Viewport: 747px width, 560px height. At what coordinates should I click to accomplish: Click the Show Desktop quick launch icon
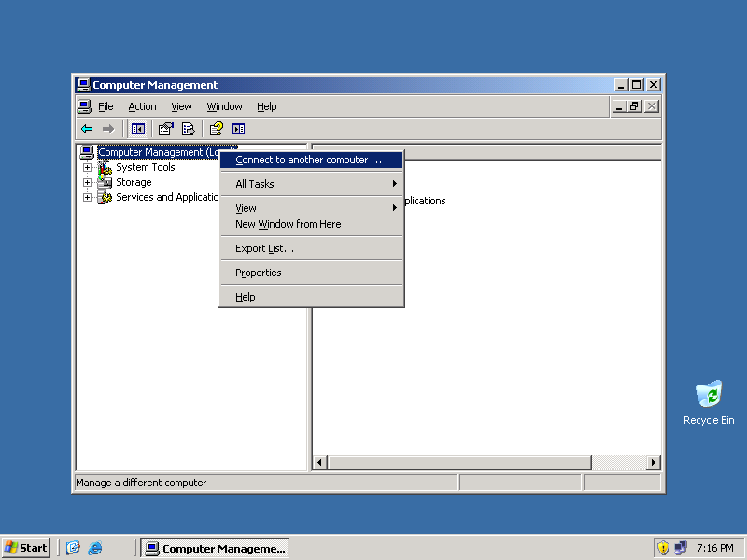click(x=73, y=548)
